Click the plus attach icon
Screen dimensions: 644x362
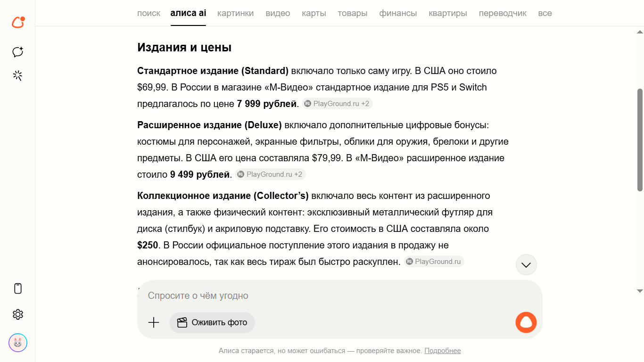click(x=154, y=322)
